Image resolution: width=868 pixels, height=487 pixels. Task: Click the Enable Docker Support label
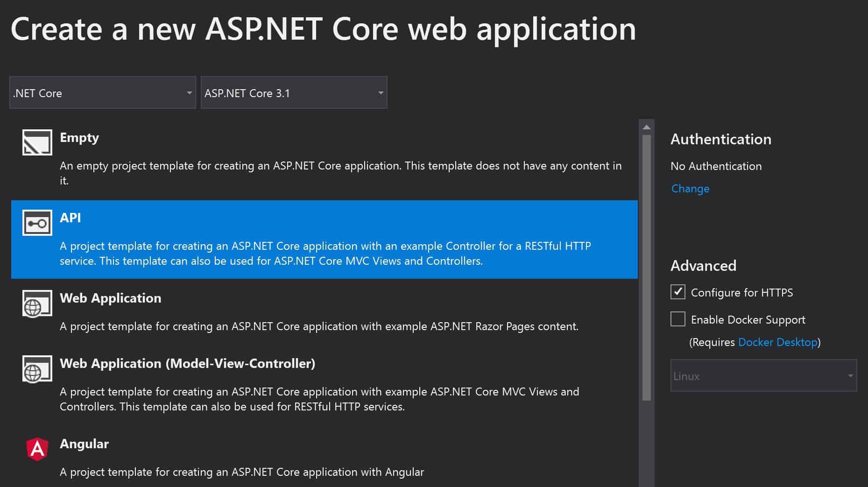[748, 320]
